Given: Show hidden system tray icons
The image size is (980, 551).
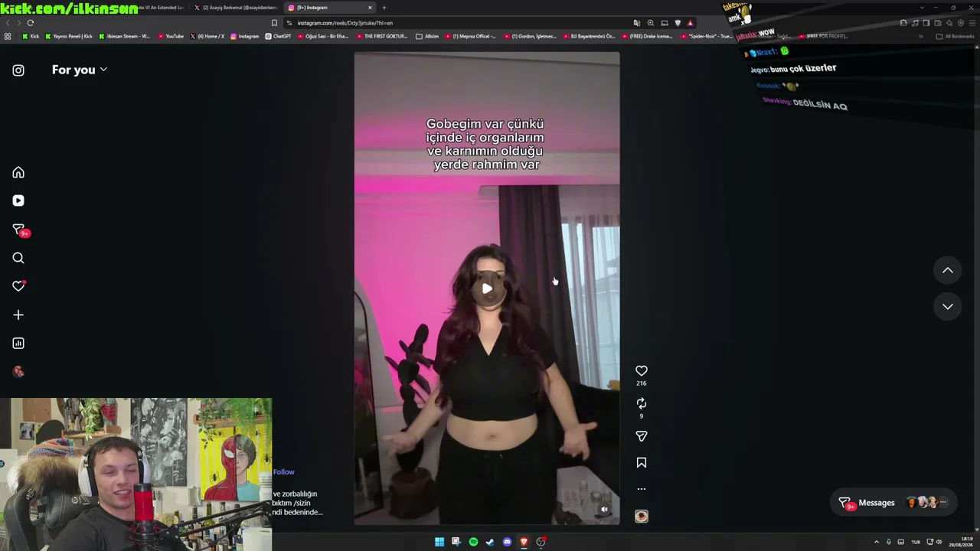Looking at the screenshot, I should (x=877, y=542).
